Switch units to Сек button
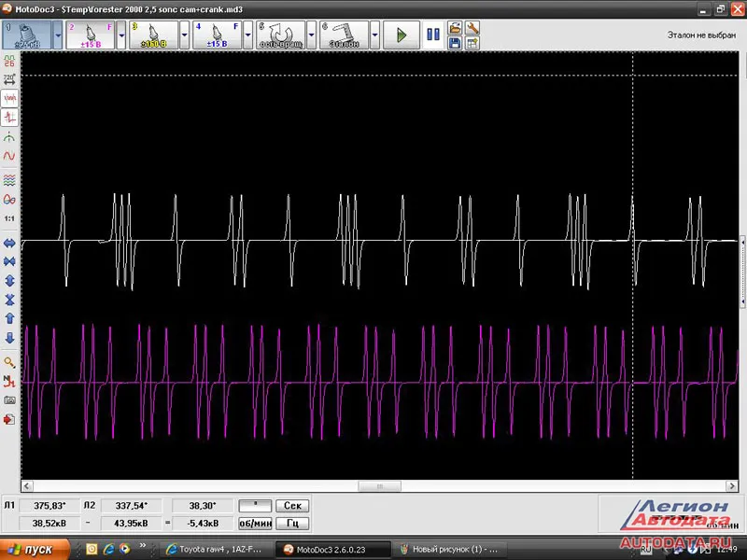Image resolution: width=747 pixels, height=560 pixels. pyautogui.click(x=292, y=506)
